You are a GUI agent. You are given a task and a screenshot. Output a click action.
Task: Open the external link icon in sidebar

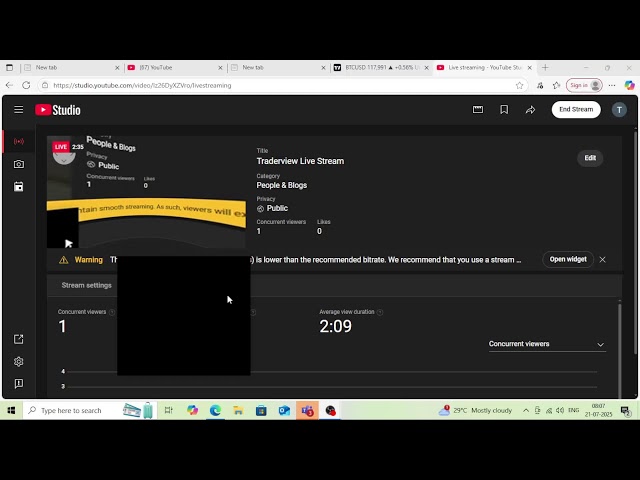[19, 339]
